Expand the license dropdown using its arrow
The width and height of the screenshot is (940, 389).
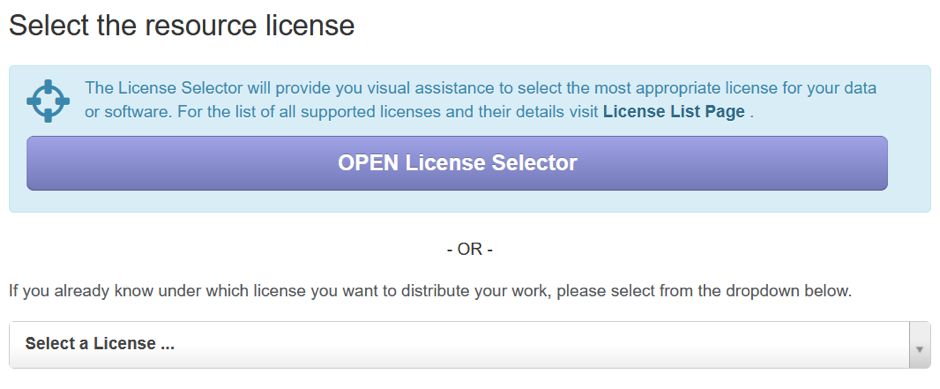(920, 345)
